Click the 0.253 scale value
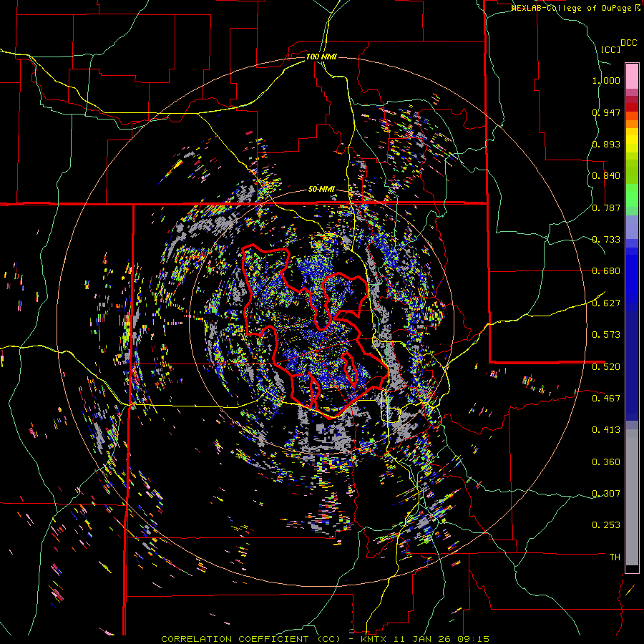Viewport: 644px width, 644px height. pyautogui.click(x=606, y=525)
